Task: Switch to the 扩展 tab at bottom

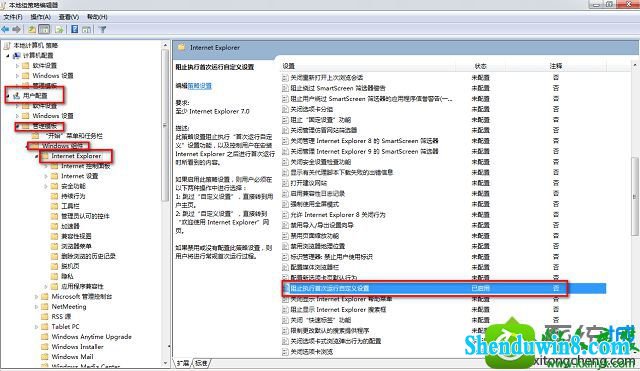Action: point(183,362)
